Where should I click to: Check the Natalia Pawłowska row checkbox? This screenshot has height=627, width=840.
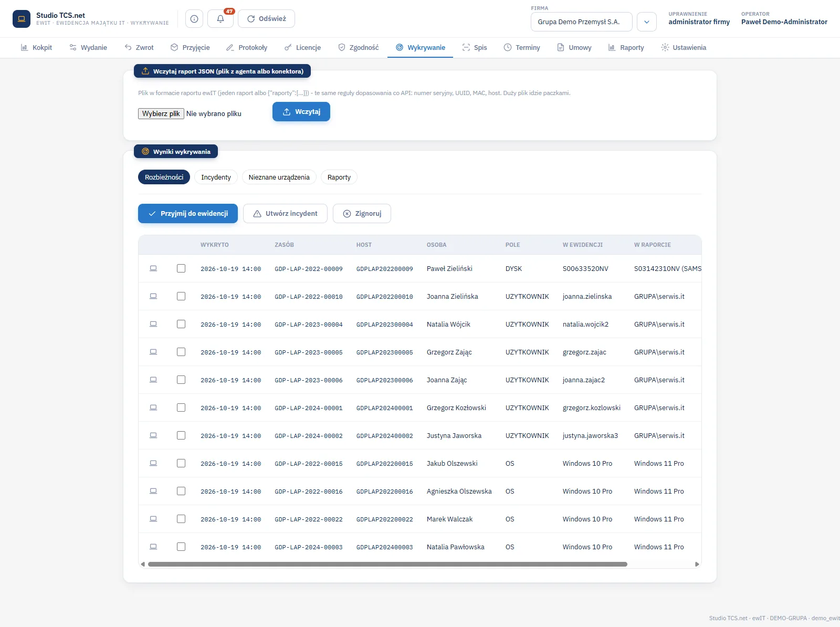click(x=181, y=547)
